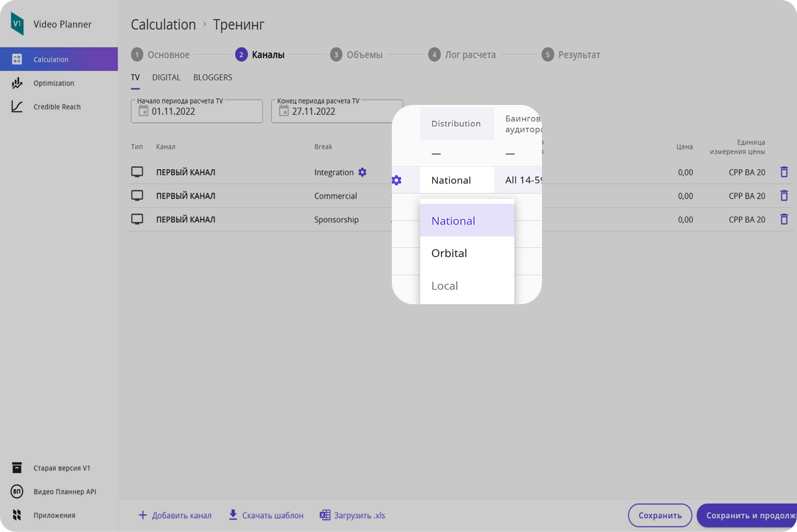Delete the Commercial row with trash icon
The image size is (797, 532).
(784, 196)
